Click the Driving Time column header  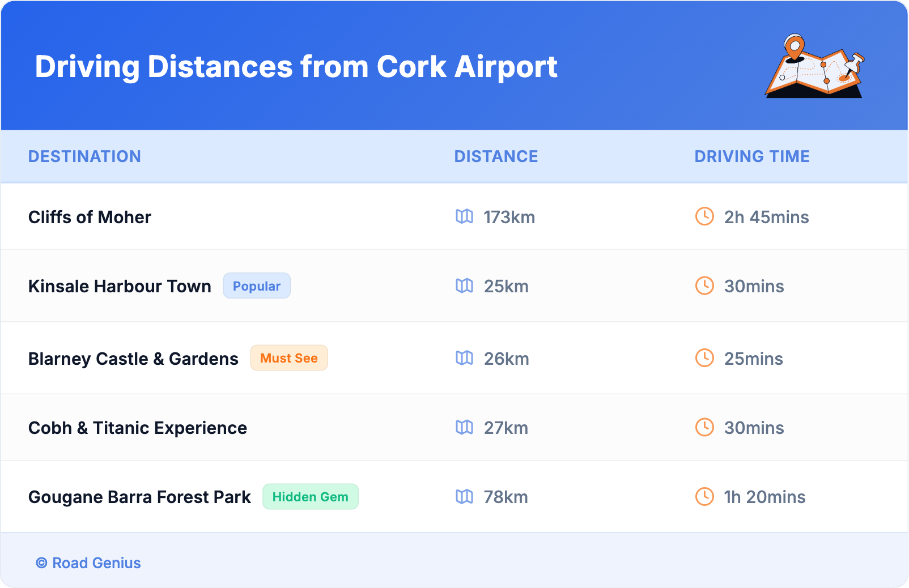coord(751,156)
